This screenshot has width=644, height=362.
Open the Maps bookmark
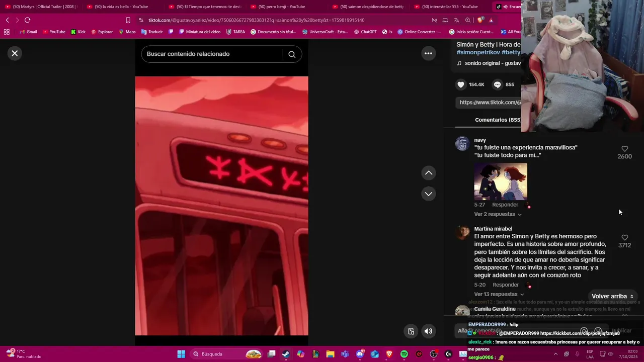click(x=127, y=32)
